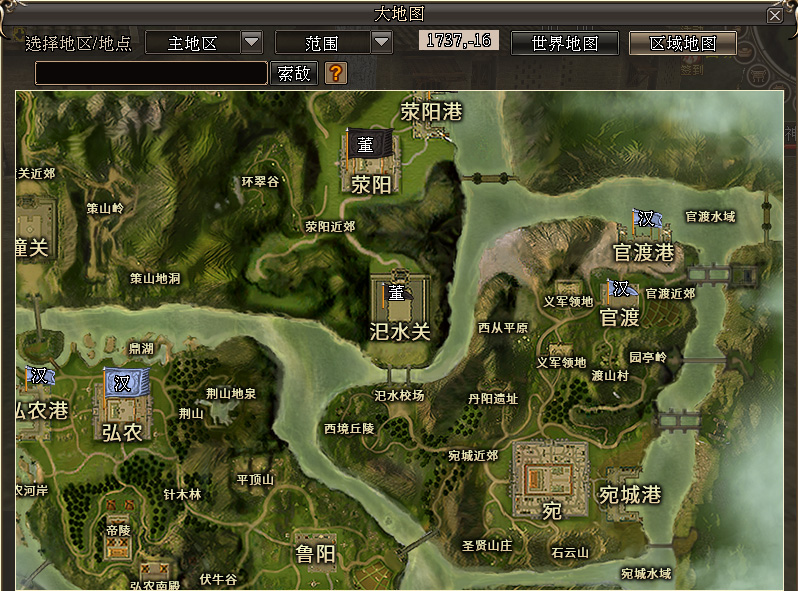Image resolution: width=798 pixels, height=591 pixels.
Task: Click the 汉 flag at 官渡
Action: (622, 289)
